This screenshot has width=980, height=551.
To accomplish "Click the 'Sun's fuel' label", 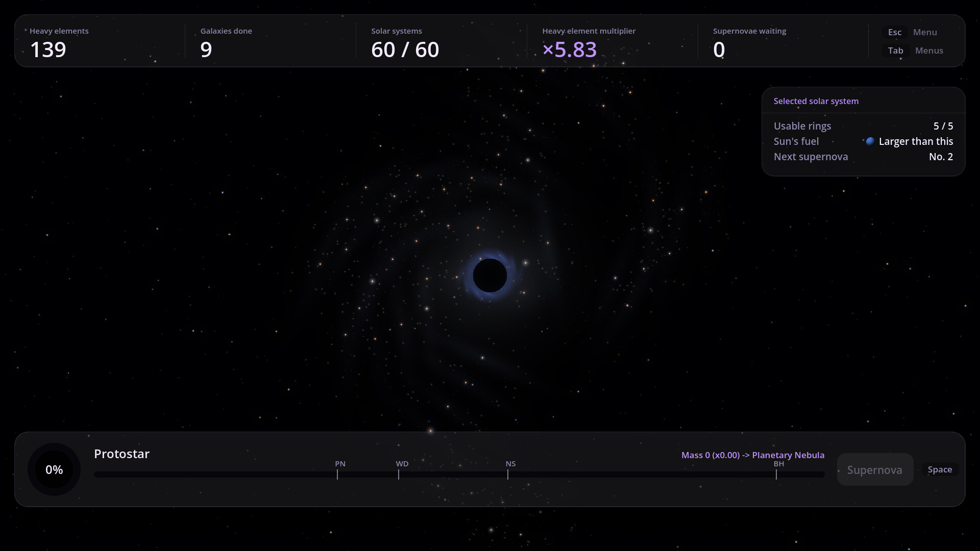I will (x=796, y=141).
